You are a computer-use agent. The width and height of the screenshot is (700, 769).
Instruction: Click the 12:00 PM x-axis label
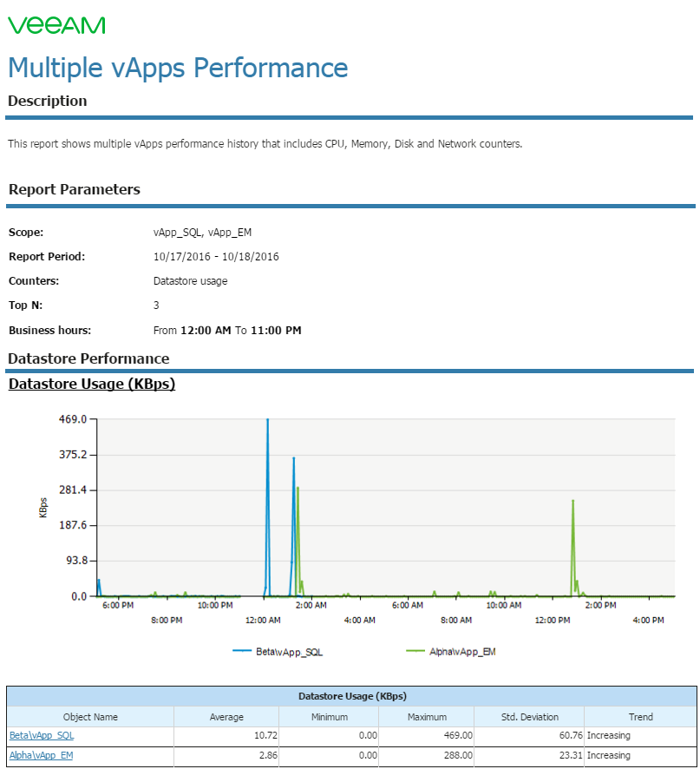coord(553,621)
